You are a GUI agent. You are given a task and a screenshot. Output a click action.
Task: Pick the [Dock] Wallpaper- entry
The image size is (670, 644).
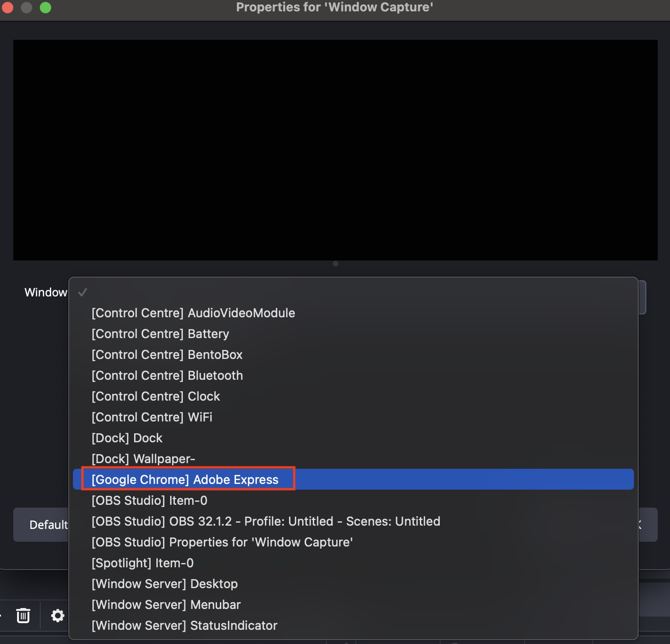(x=353, y=459)
